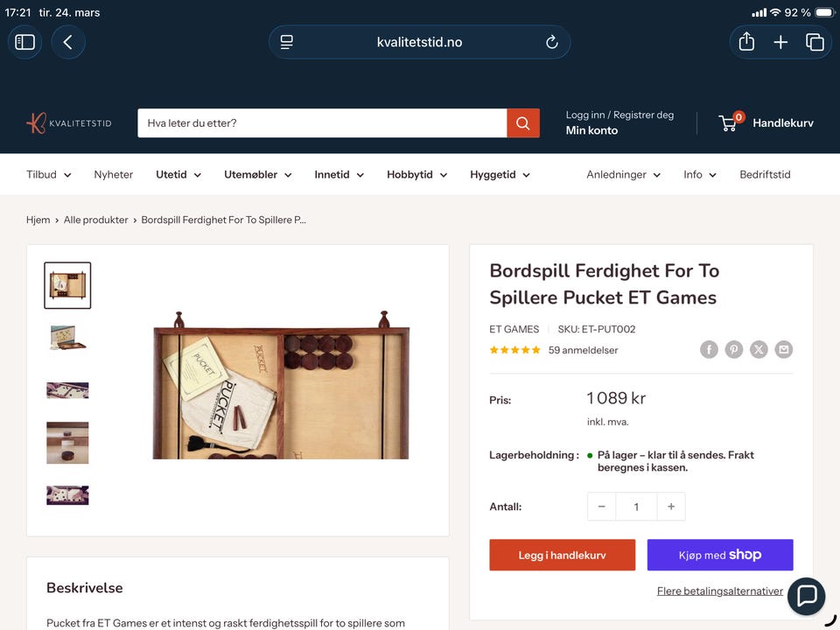The image size is (840, 630).
Task: Increase quantity with the plus stepper
Action: point(671,507)
